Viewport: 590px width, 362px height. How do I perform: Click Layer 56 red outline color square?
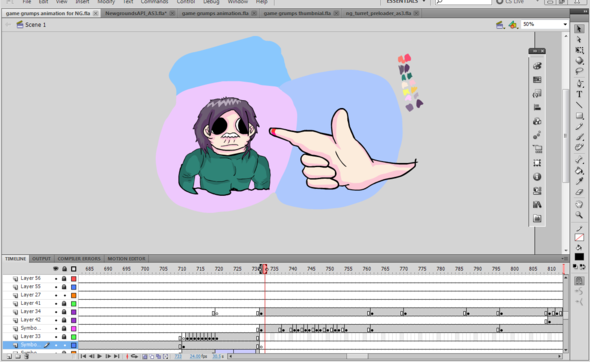74,278
